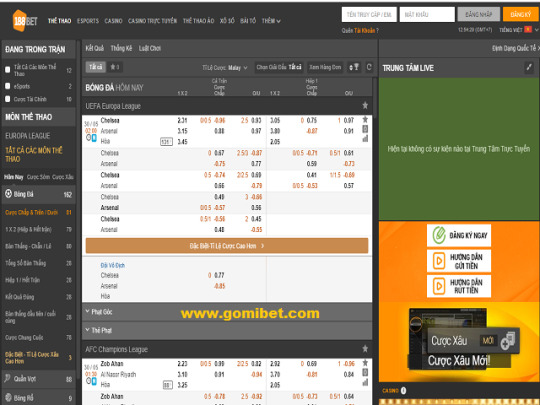Screen dimensions: 540x405
Task: Click the refresh odds icon
Action: [369, 67]
